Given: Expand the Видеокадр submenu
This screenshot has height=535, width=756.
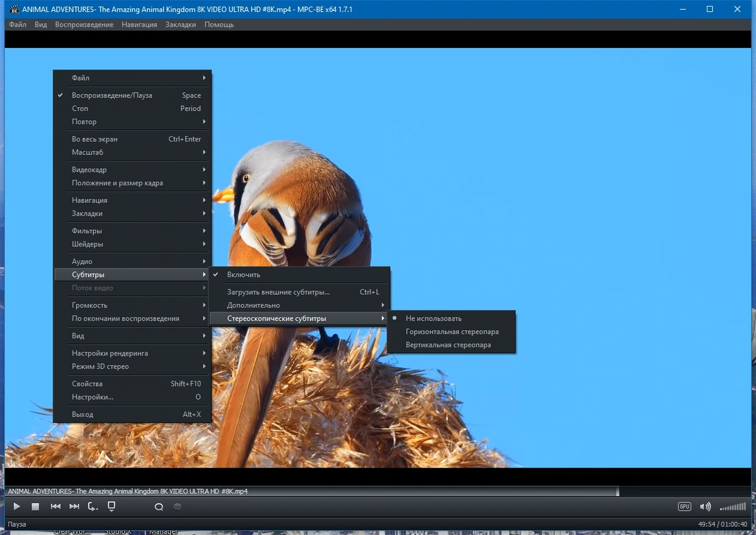Looking at the screenshot, I should click(132, 170).
